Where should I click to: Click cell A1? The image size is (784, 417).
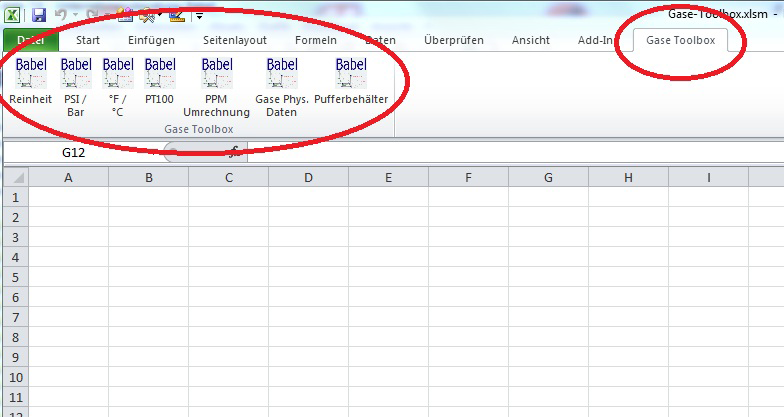click(68, 197)
